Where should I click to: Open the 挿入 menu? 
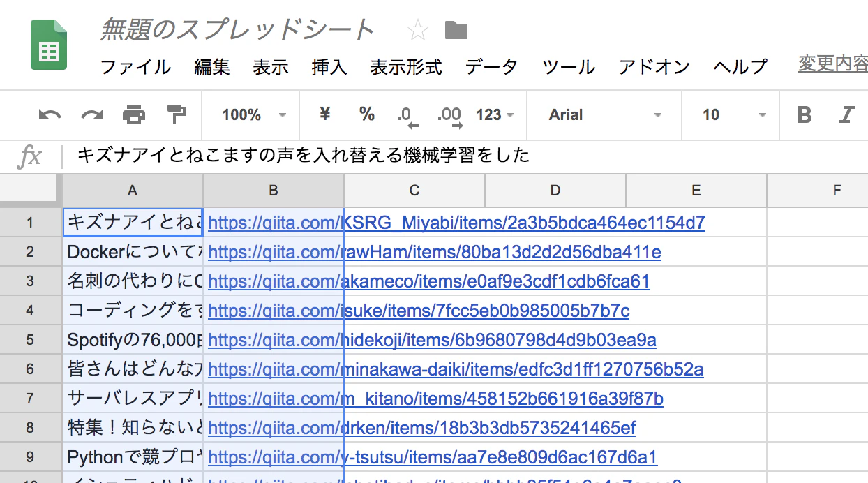click(329, 67)
